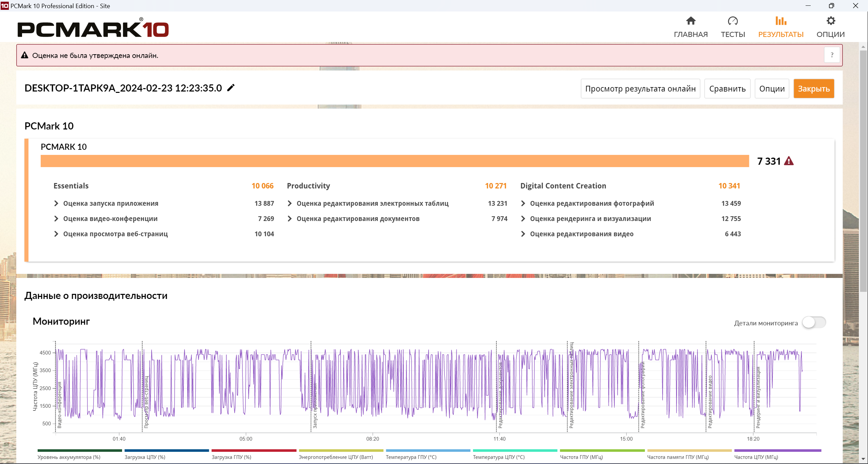Expand Оценка видео-конференции row
Screen dimensions: 868x464
coord(56,219)
